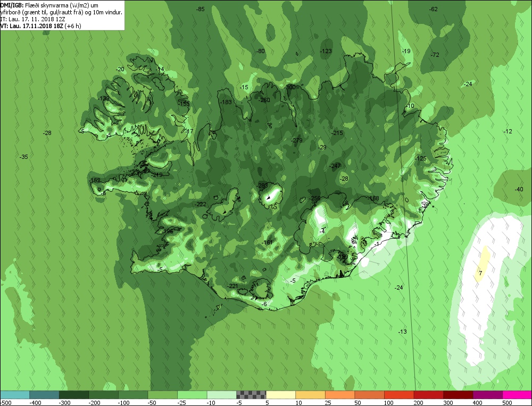This screenshot has width=532, height=406.
Task: Click the 'VT: Lau. 17.11.2018 18Z (+6 h)' line
Action: click(41, 26)
